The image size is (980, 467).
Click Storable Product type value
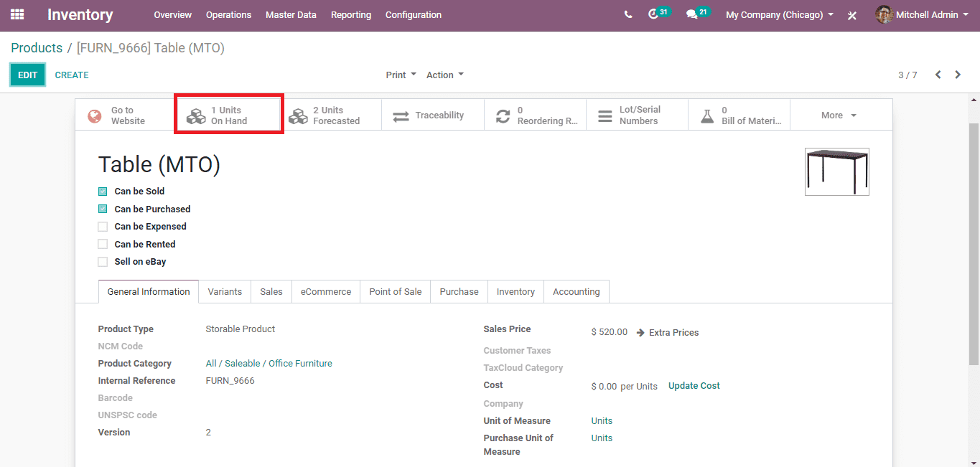[x=241, y=329]
